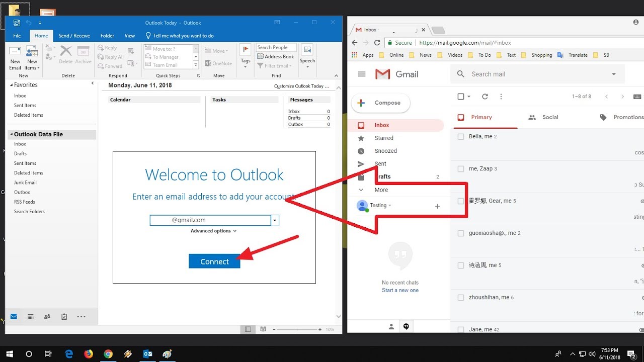The image size is (644, 362).
Task: Open Gmail search options dropdown arrow
Action: pos(614,74)
